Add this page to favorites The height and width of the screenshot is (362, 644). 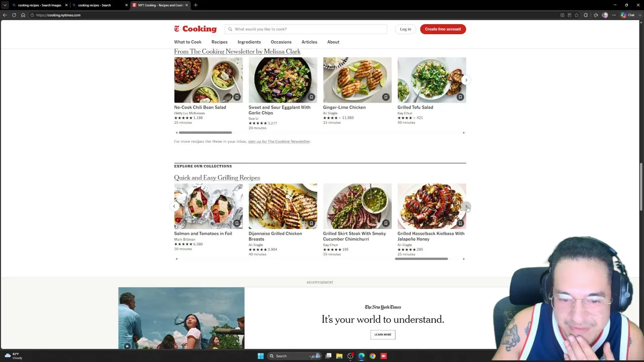click(x=577, y=15)
